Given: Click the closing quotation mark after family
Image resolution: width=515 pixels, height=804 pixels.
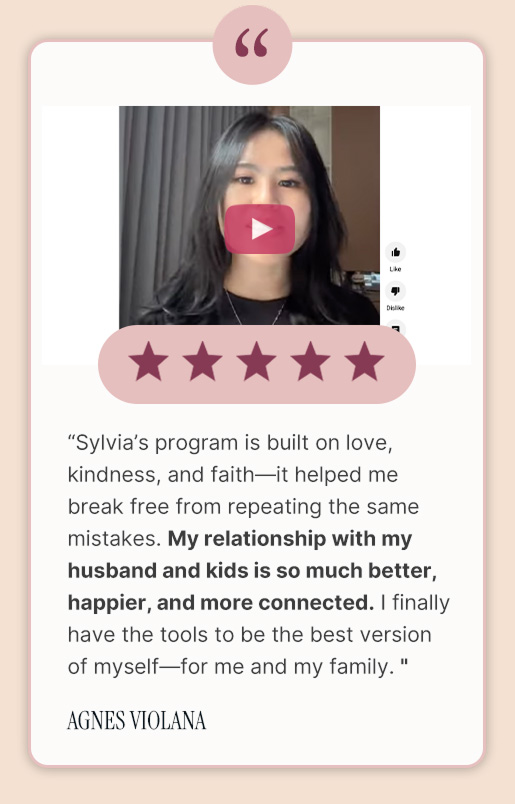Looking at the screenshot, I should tap(404, 664).
